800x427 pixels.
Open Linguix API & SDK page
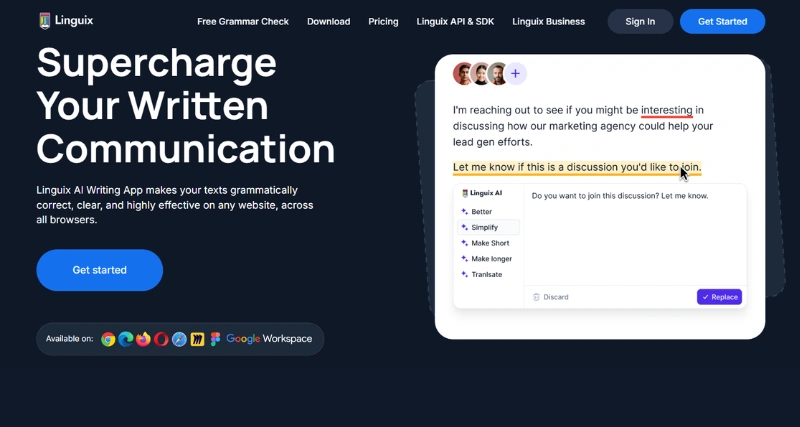click(x=455, y=21)
